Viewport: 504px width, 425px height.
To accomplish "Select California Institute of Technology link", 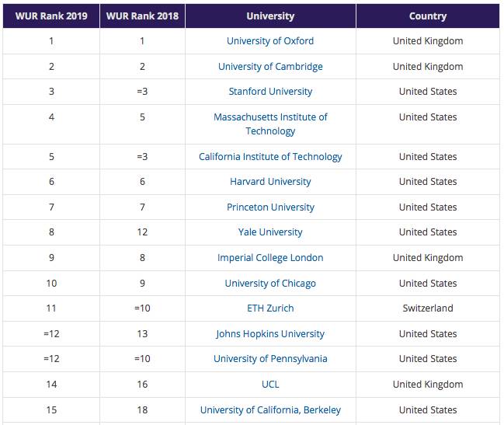I will click(270, 157).
